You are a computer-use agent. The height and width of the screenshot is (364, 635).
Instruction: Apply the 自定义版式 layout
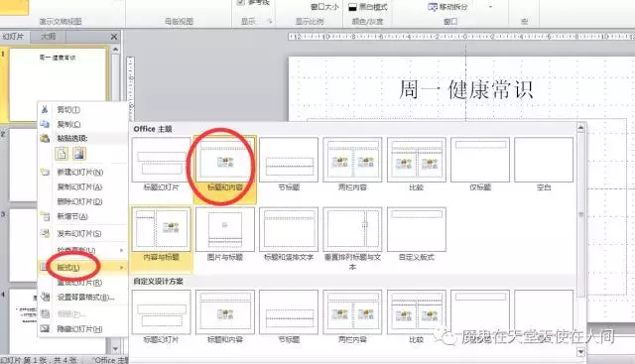click(417, 234)
